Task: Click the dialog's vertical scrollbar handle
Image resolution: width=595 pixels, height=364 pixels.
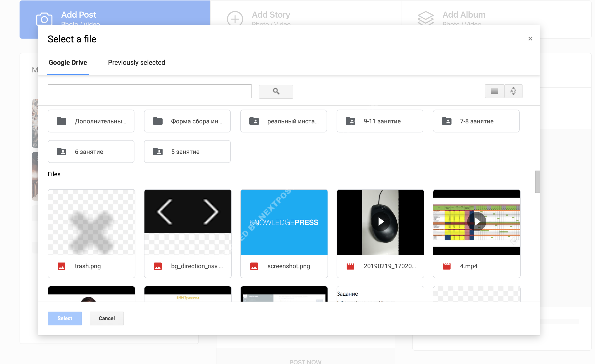Action: [537, 182]
